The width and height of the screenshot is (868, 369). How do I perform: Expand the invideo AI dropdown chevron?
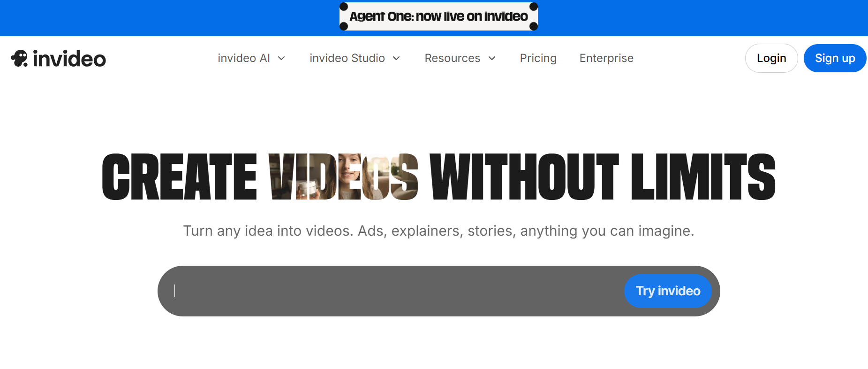tap(281, 58)
